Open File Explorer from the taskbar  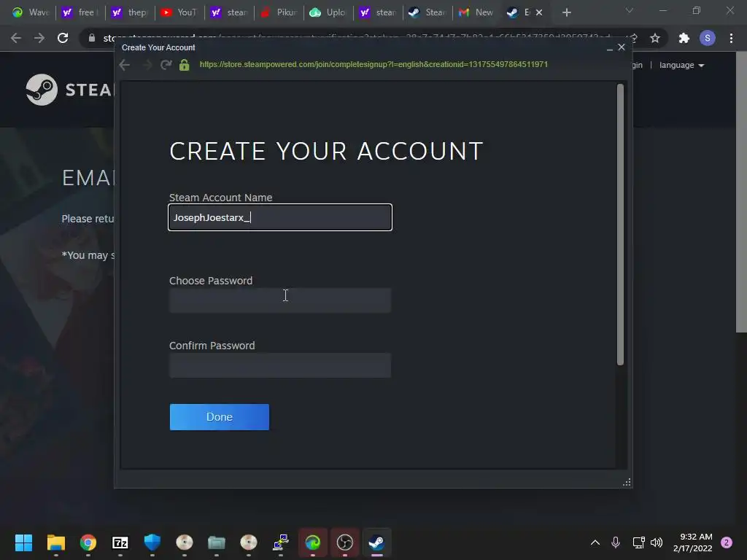55,542
